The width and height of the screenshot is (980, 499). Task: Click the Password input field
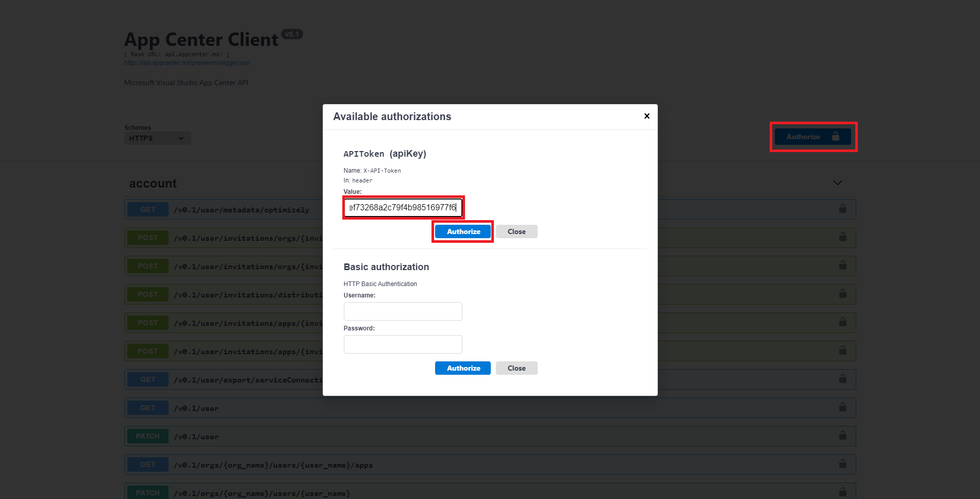coord(403,344)
